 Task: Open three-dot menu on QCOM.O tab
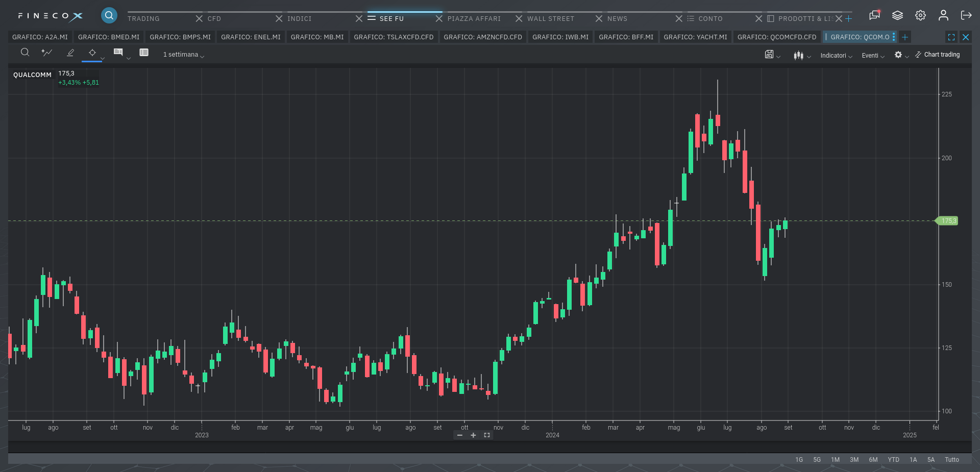coord(894,37)
